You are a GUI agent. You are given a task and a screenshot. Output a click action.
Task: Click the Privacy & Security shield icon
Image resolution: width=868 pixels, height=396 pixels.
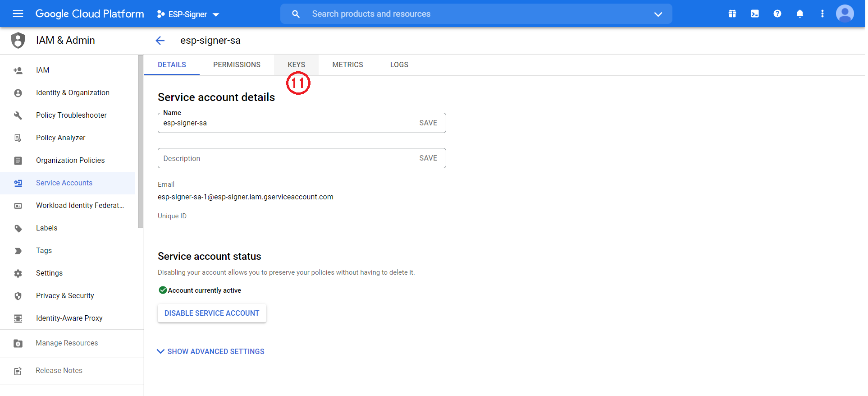[18, 296]
